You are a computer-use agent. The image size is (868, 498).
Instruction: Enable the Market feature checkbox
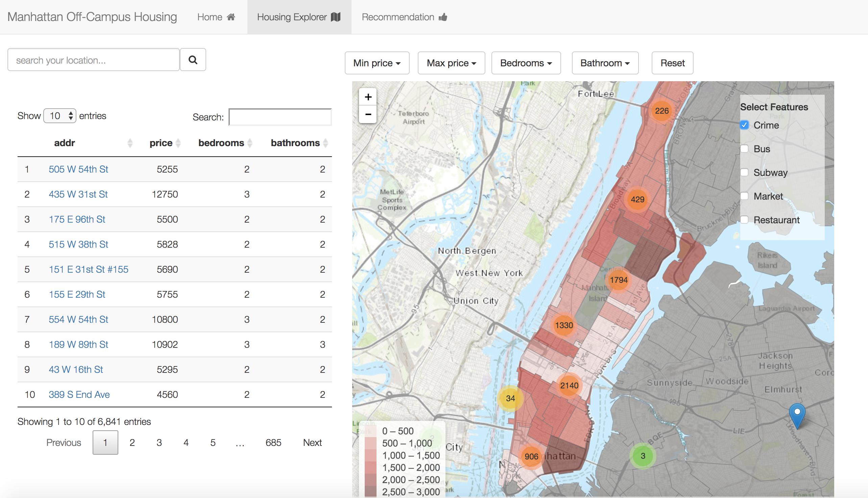pos(744,196)
